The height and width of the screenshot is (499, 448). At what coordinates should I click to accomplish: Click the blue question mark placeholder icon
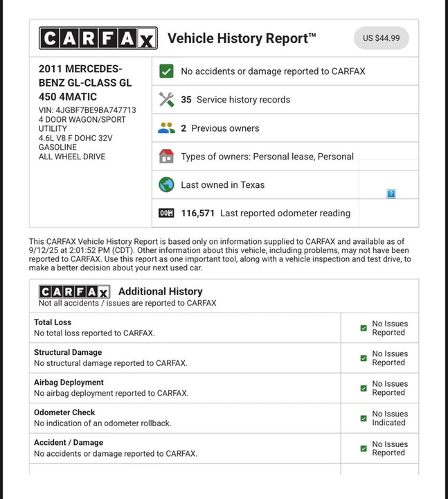click(391, 193)
